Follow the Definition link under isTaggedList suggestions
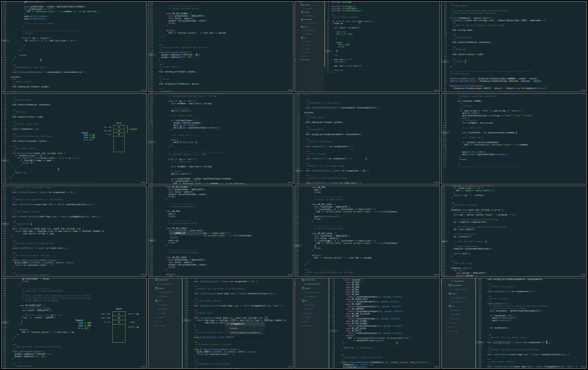The height and width of the screenshot is (370, 588). 230,337
